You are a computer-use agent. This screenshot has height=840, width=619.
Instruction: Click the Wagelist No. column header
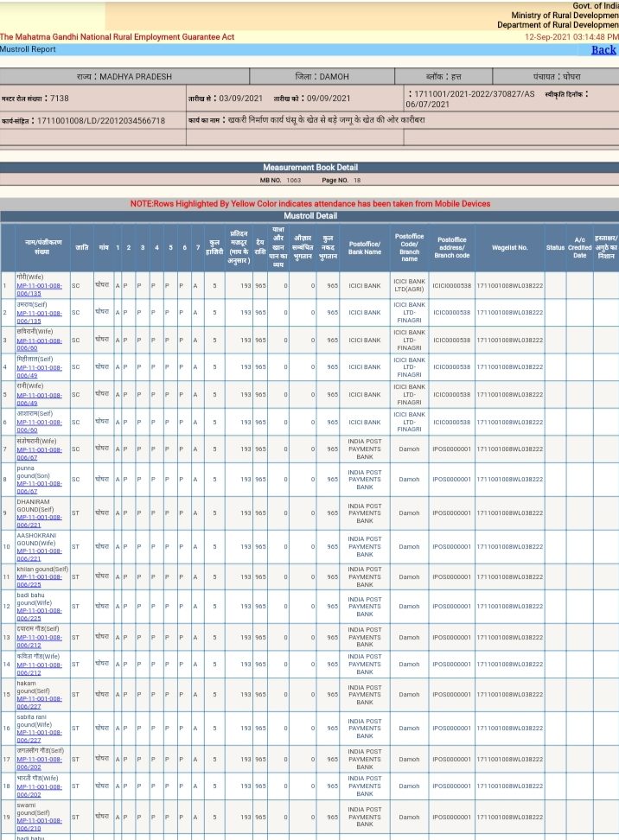tap(510, 247)
